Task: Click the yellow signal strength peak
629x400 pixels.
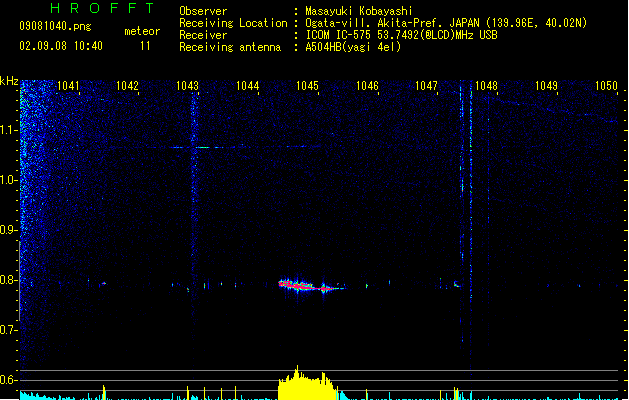Action: tap(307, 384)
